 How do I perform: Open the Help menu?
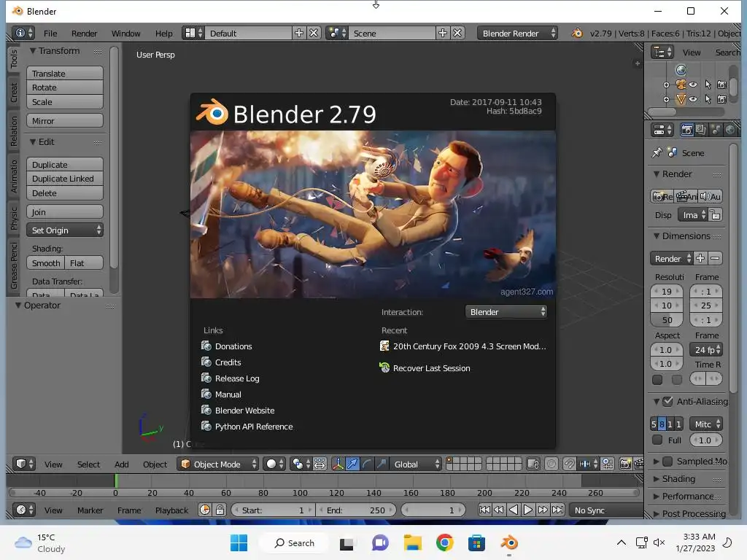164,34
